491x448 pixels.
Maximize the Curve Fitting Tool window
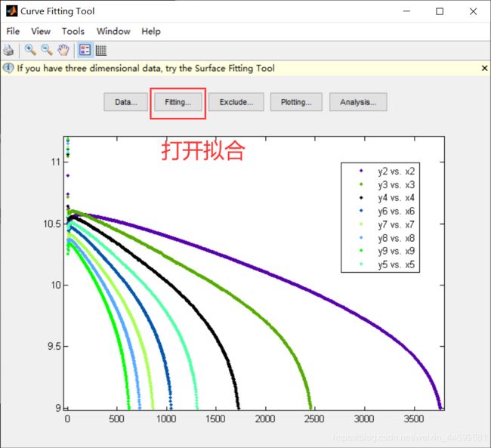coord(440,11)
